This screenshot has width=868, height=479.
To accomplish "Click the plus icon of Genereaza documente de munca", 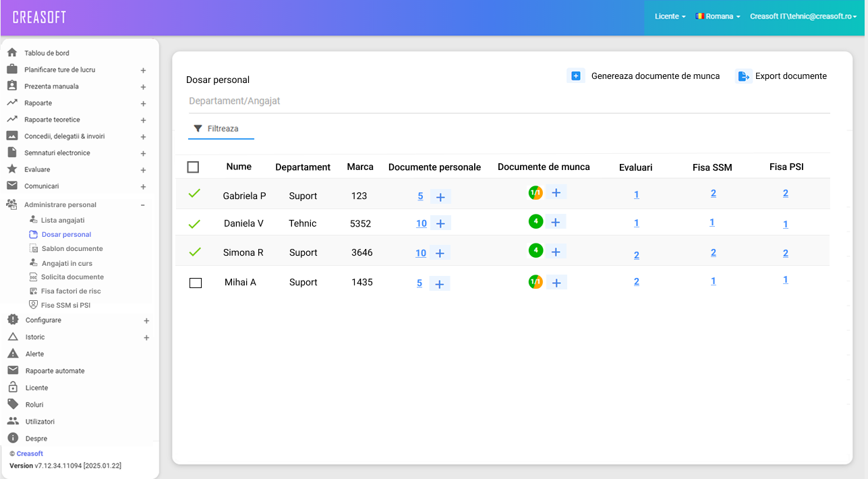I will pyautogui.click(x=576, y=76).
